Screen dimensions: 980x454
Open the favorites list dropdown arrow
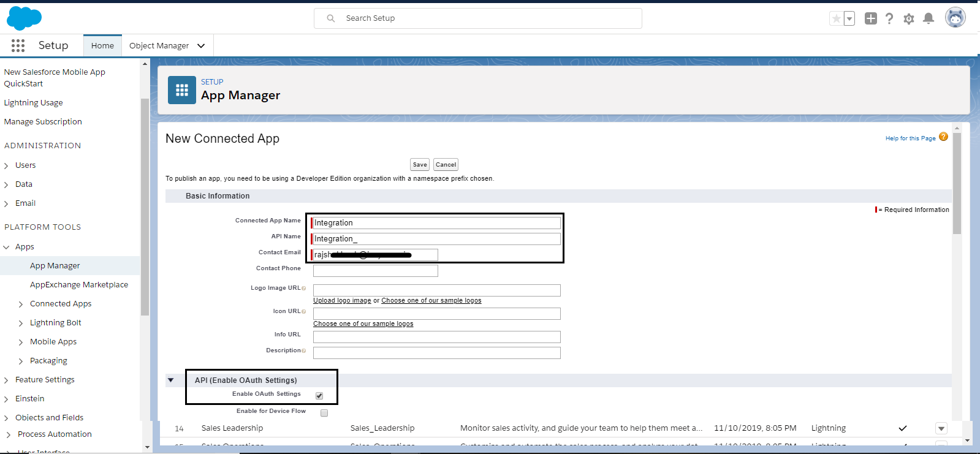point(849,18)
